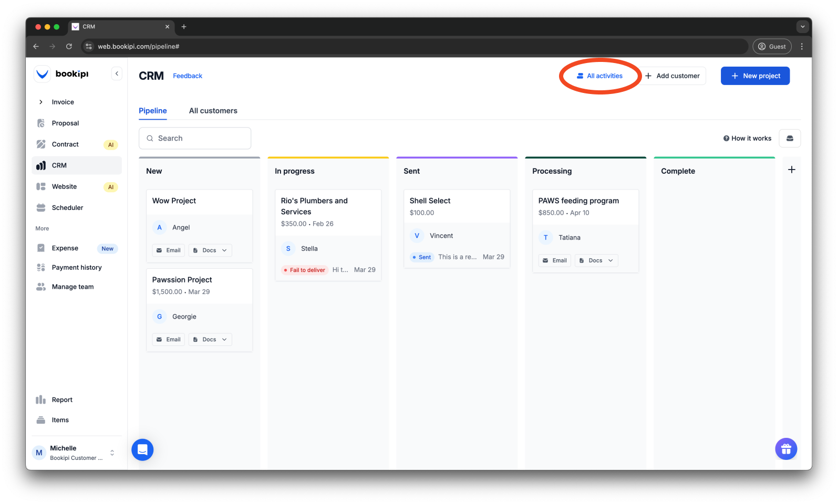Viewport: 838px width, 504px height.
Task: Create a New project
Action: (755, 76)
